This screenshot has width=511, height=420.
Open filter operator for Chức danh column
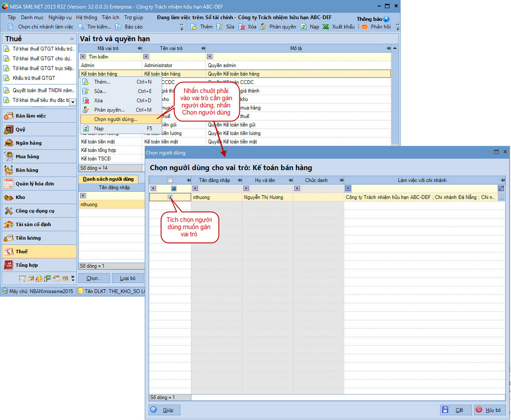point(297,189)
